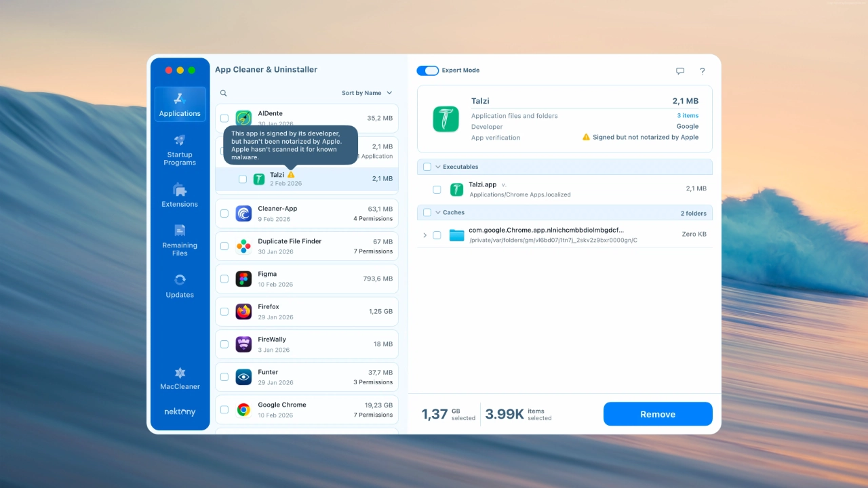The image size is (868, 488).
Task: Click the "Applications/Chrome Apps.localized" path text
Action: coord(520,195)
